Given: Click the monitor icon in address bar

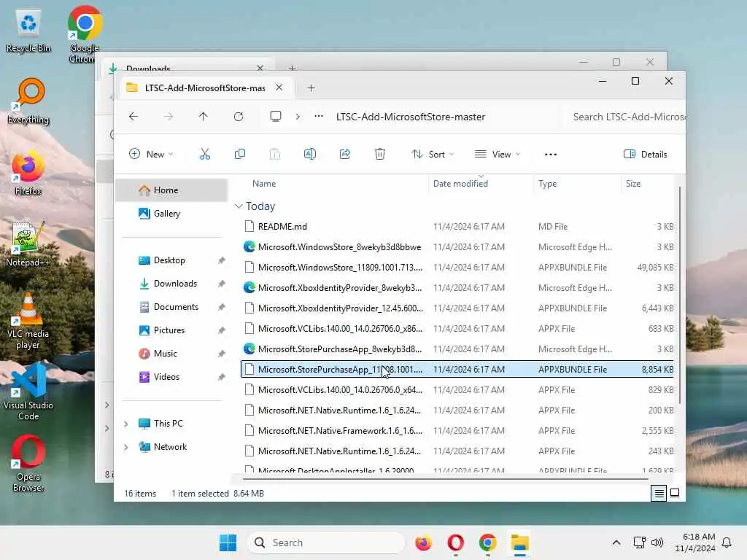Looking at the screenshot, I should [275, 117].
